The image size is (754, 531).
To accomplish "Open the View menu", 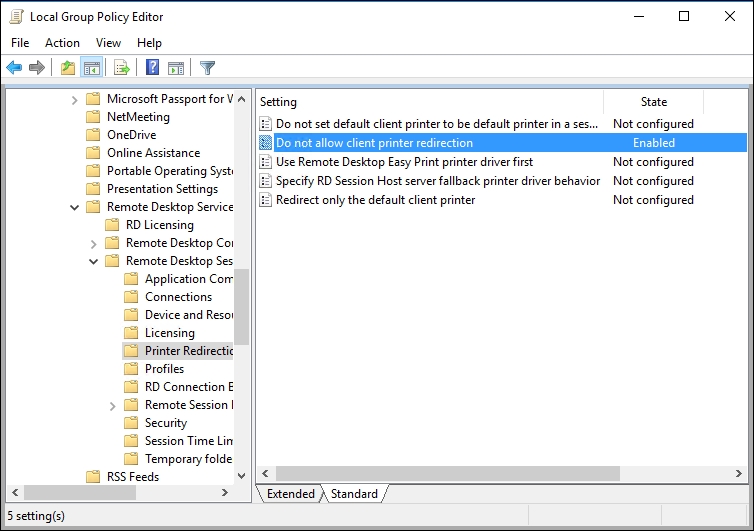I will point(108,43).
